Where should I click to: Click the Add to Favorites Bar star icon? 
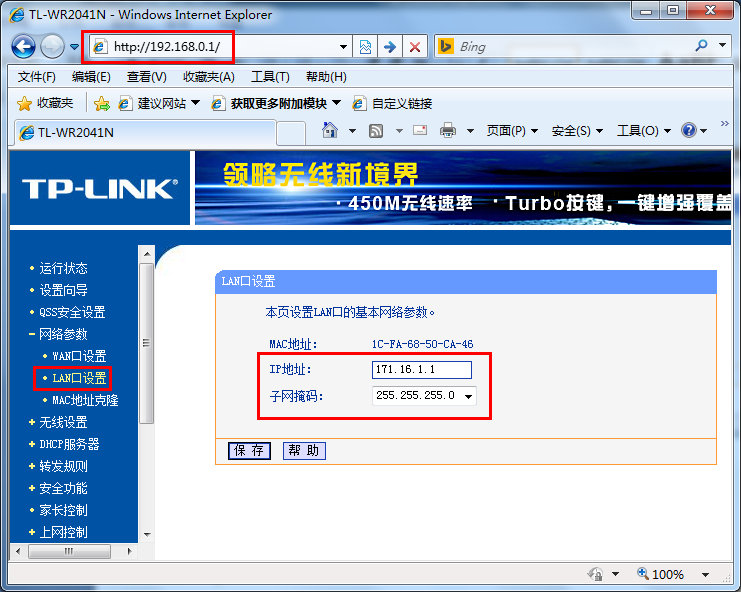pyautogui.click(x=102, y=103)
